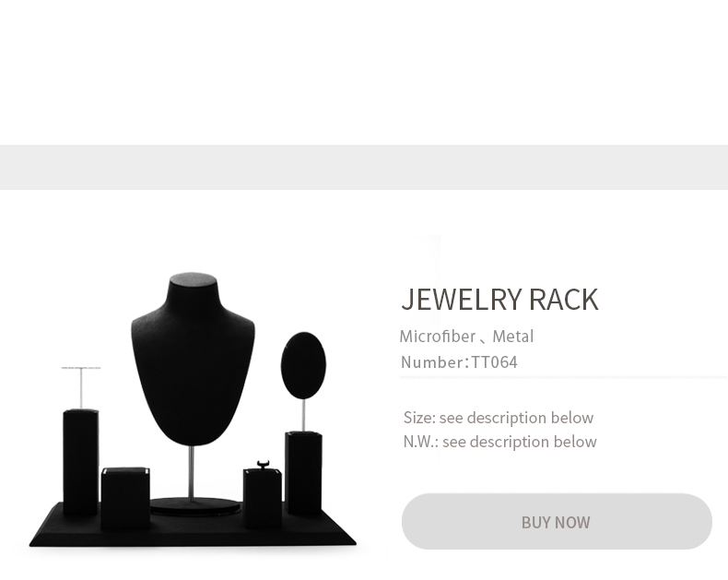728x580 pixels.
Task: Click the tall right column under oval
Action: click(303, 472)
